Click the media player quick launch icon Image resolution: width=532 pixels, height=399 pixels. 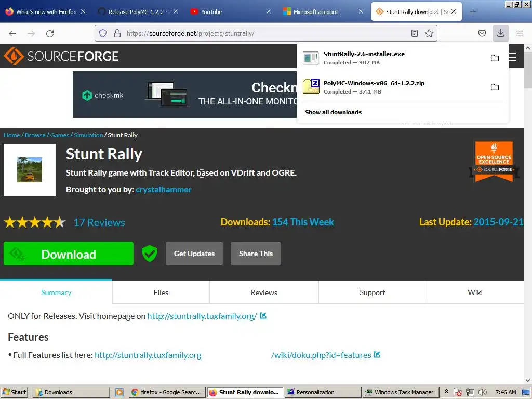point(119,392)
